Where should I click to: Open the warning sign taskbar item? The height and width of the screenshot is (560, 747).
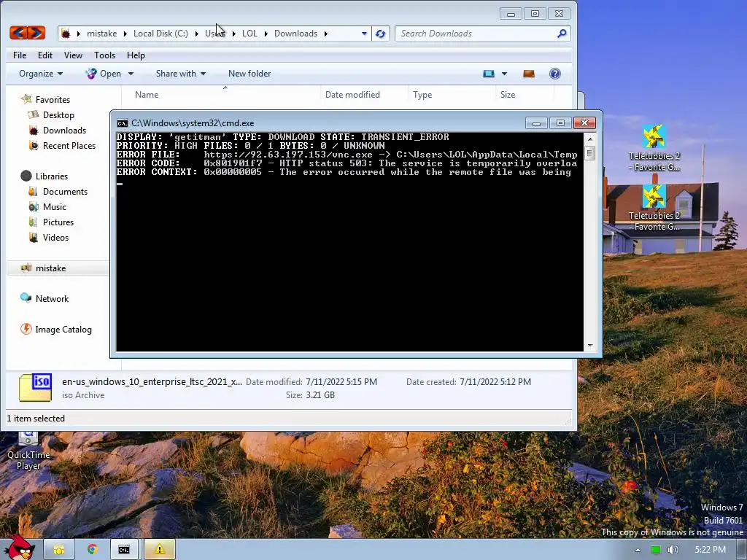click(x=159, y=550)
